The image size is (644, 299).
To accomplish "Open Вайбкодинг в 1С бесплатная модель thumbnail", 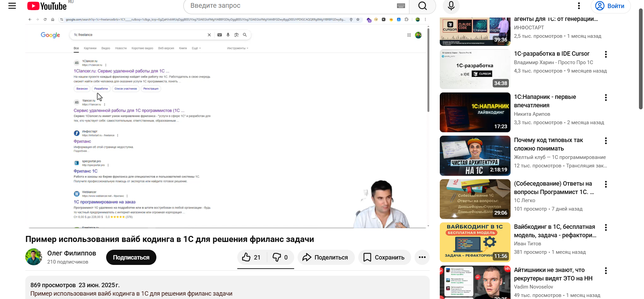I will click(x=475, y=242).
